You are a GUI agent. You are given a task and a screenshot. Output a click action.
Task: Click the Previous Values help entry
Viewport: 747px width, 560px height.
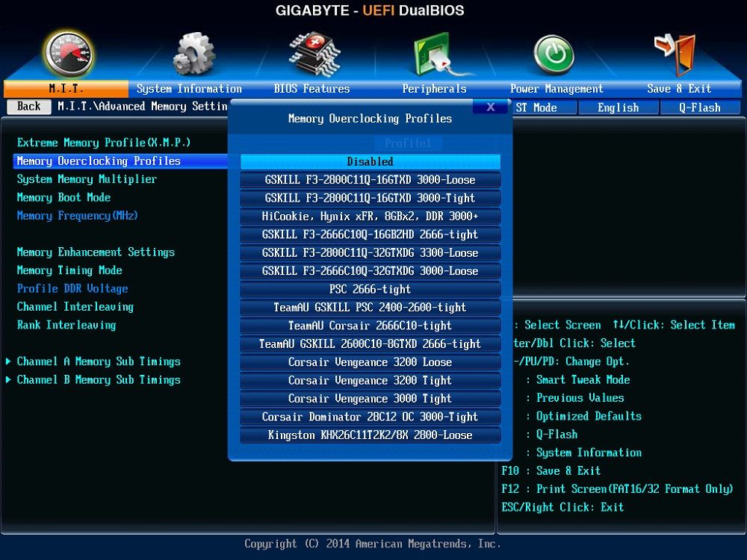(575, 398)
